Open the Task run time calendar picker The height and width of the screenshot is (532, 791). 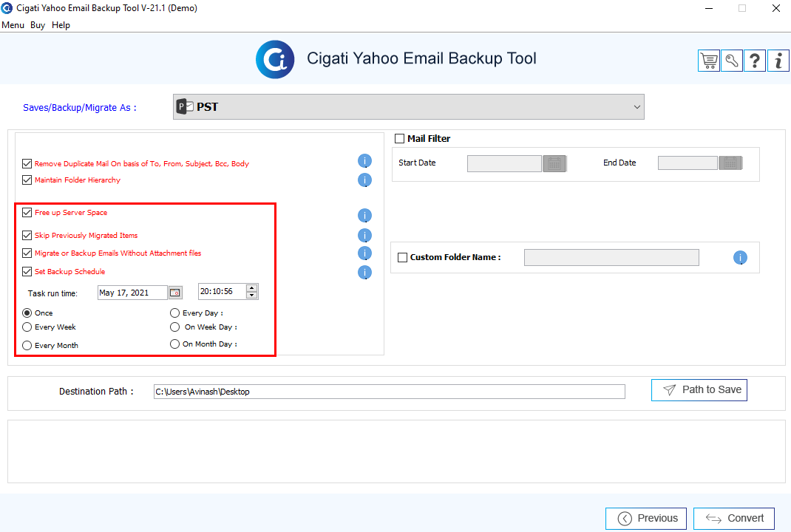175,293
